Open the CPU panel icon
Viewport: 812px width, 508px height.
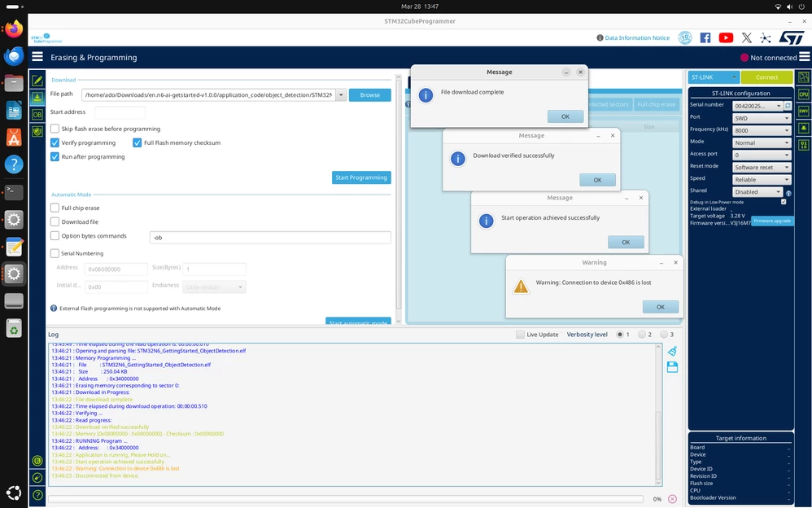[804, 94]
